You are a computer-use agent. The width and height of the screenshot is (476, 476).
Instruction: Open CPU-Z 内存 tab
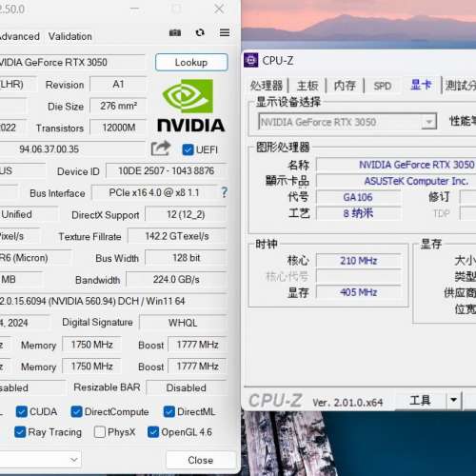pos(345,86)
